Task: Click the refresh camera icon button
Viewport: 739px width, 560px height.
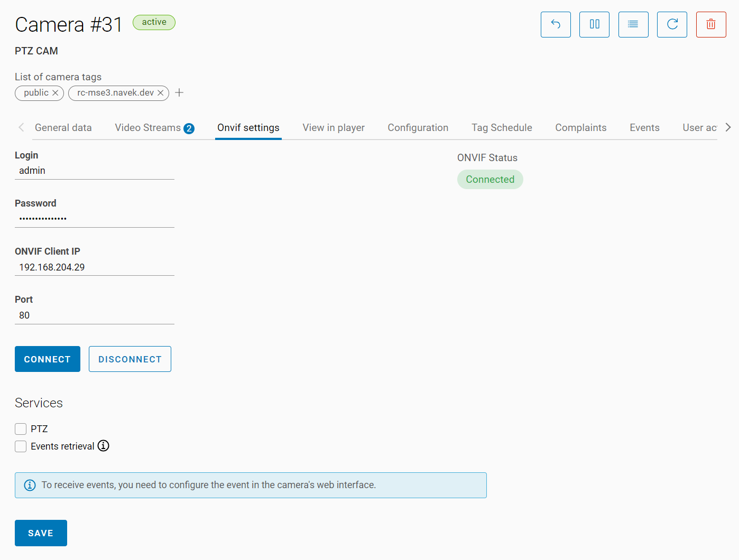Action: (x=672, y=24)
